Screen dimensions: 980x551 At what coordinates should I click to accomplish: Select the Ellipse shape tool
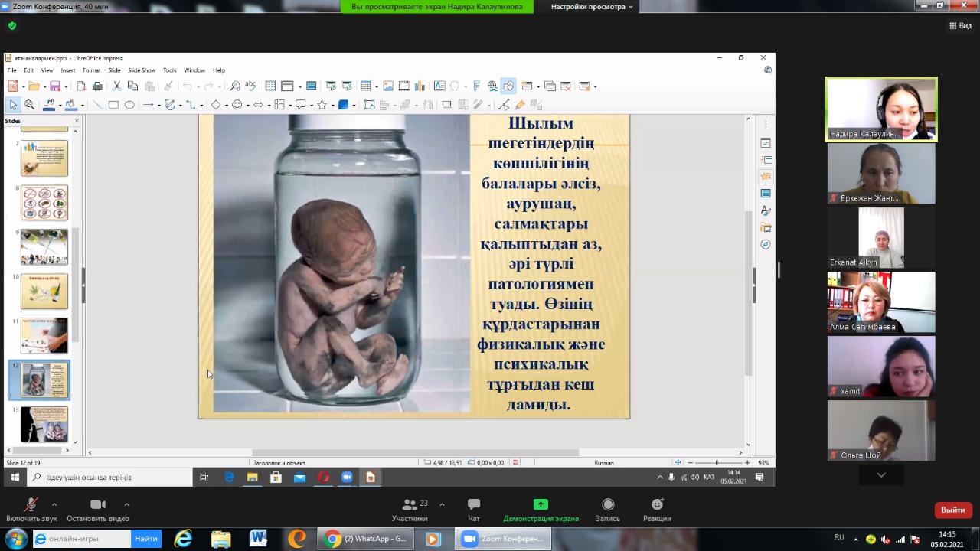129,105
